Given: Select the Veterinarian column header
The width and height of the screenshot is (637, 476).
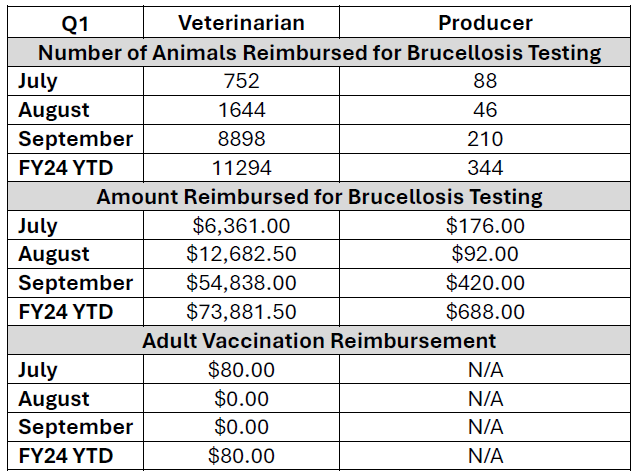Looking at the screenshot, I should tap(241, 23).
